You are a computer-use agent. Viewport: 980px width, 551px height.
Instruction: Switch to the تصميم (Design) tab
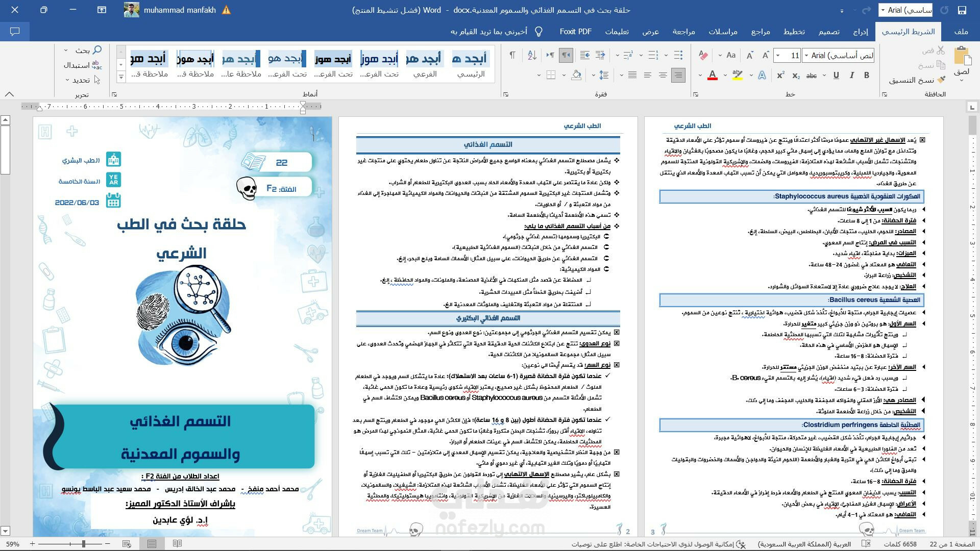(829, 32)
